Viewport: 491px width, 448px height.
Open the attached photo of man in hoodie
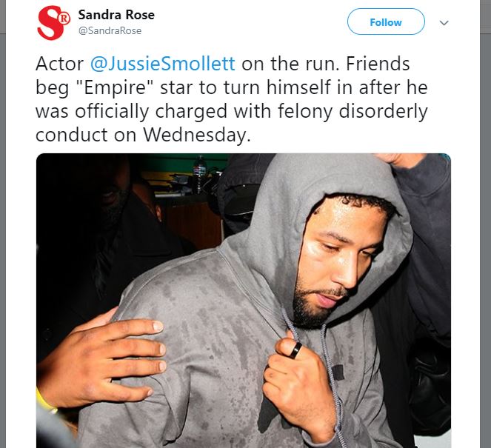(x=244, y=300)
